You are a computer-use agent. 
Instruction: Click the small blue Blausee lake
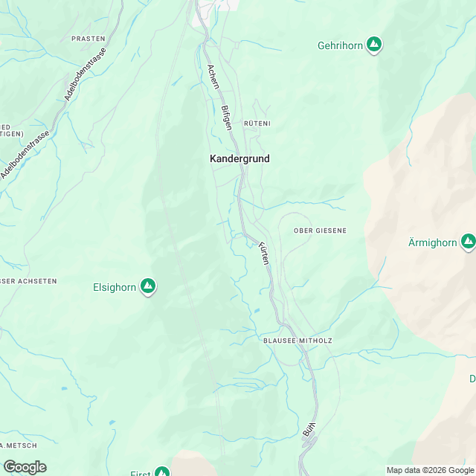(257, 311)
